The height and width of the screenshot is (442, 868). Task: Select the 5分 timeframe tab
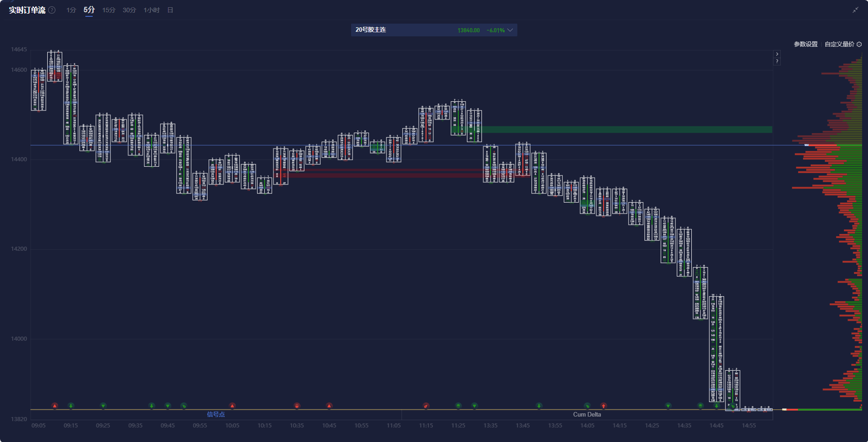click(89, 10)
